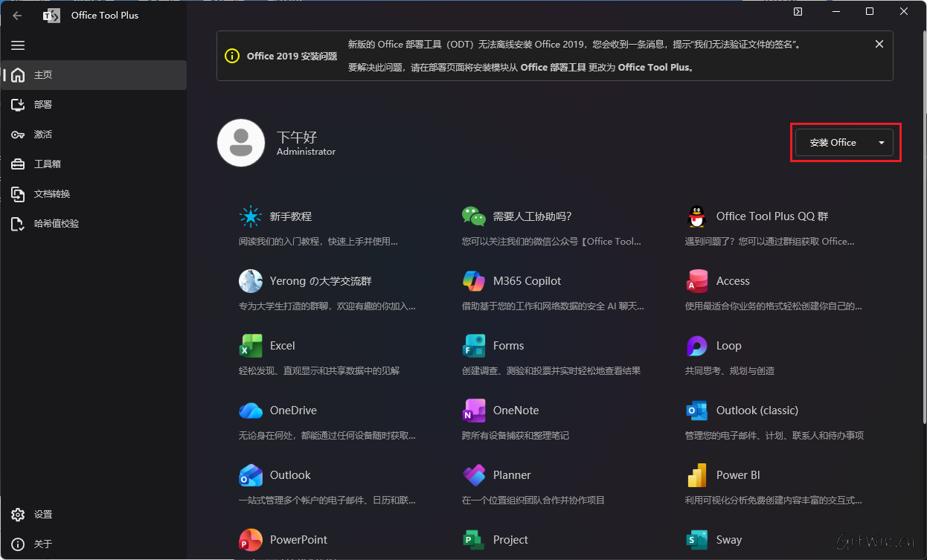Open the Access app icon
This screenshot has width=927, height=560.
click(697, 281)
